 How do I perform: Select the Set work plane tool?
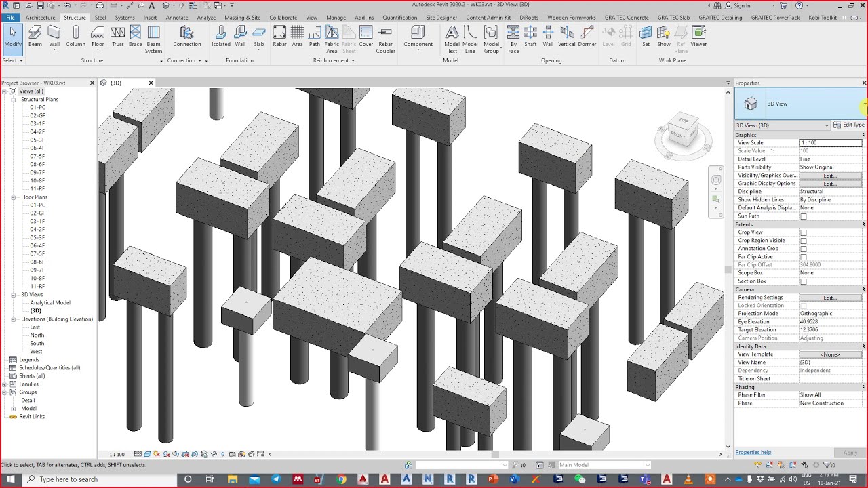(646, 37)
